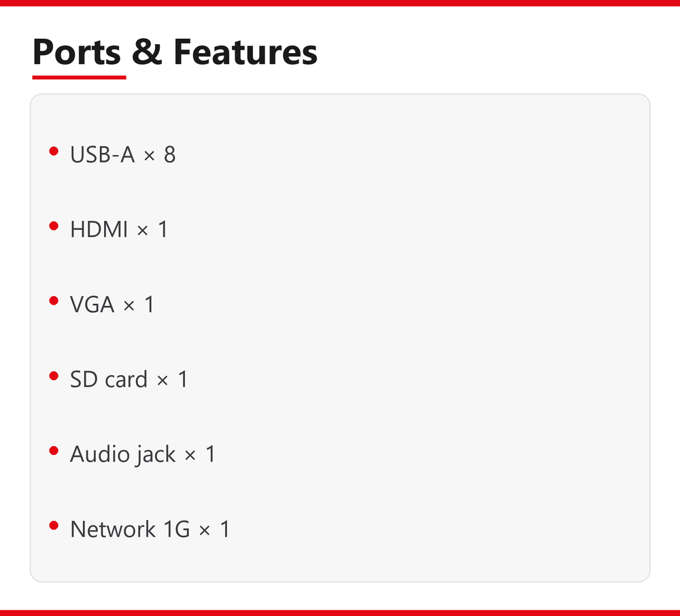Image resolution: width=680 pixels, height=616 pixels.
Task: Click the Network 1G × 1 entry
Action: pyautogui.click(x=150, y=529)
